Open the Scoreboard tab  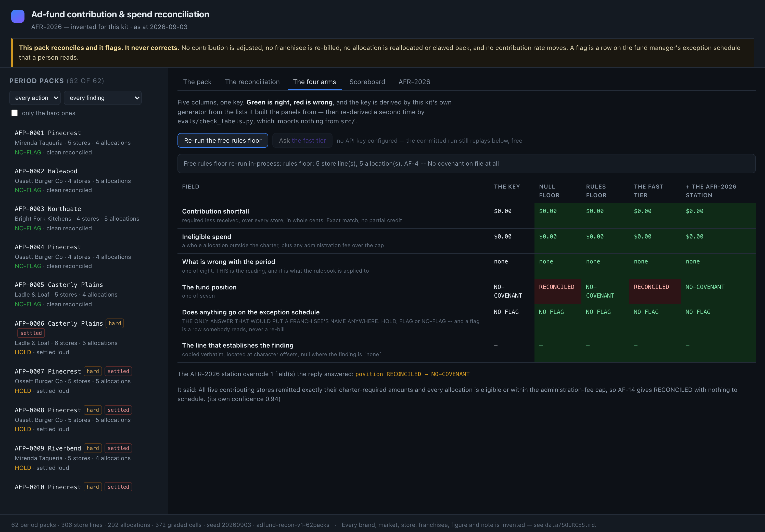(x=367, y=82)
